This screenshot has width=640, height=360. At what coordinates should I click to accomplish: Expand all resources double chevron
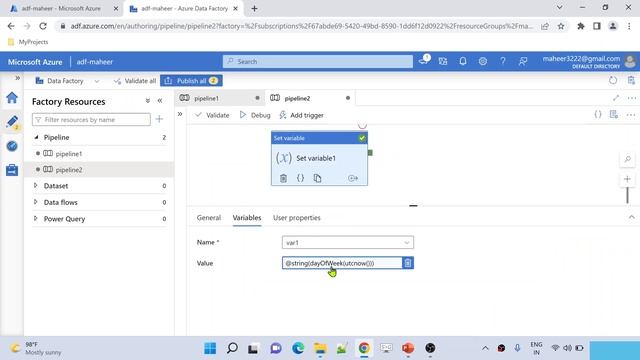(x=148, y=101)
